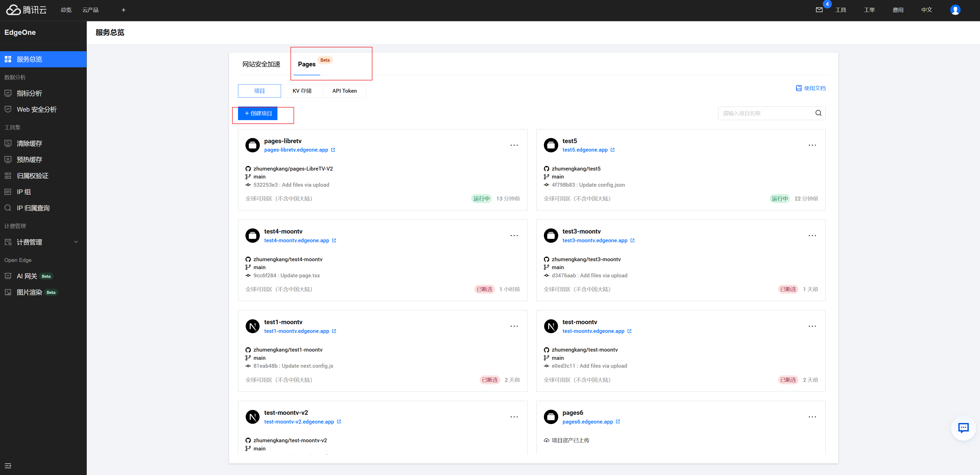The height and width of the screenshot is (475, 980).
Task: Click the test-moontv Next.js icon
Action: (x=551, y=326)
